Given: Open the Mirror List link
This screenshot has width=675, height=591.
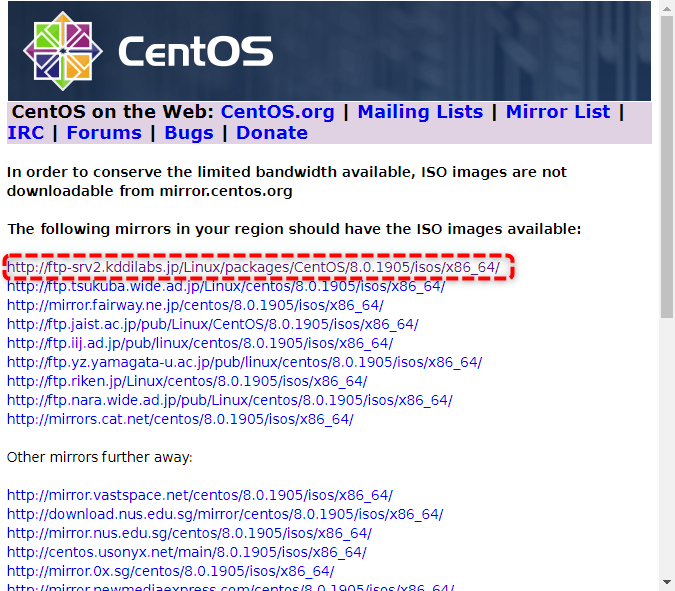Looking at the screenshot, I should [557, 112].
